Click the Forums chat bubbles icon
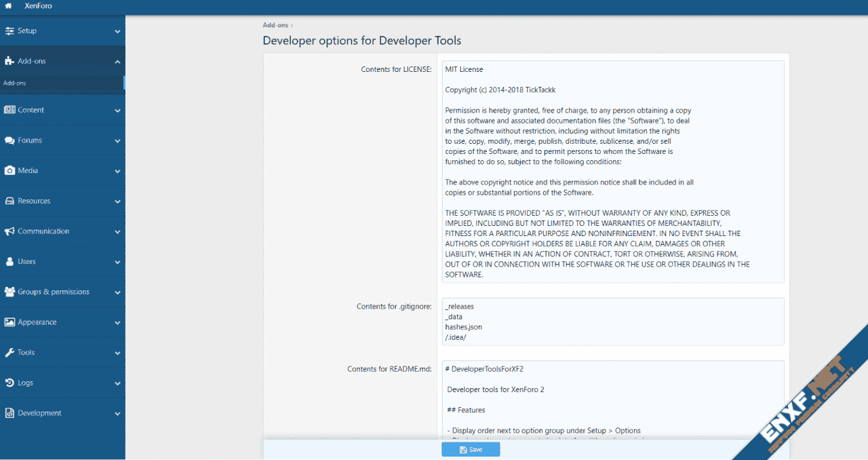Screen dimensions: 868x460 (x=9, y=140)
